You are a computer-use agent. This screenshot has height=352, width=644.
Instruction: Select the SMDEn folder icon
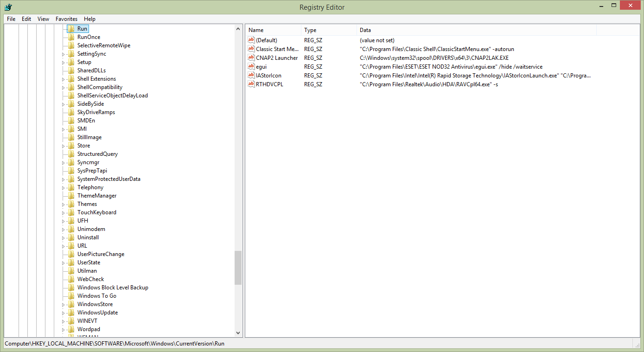[71, 121]
